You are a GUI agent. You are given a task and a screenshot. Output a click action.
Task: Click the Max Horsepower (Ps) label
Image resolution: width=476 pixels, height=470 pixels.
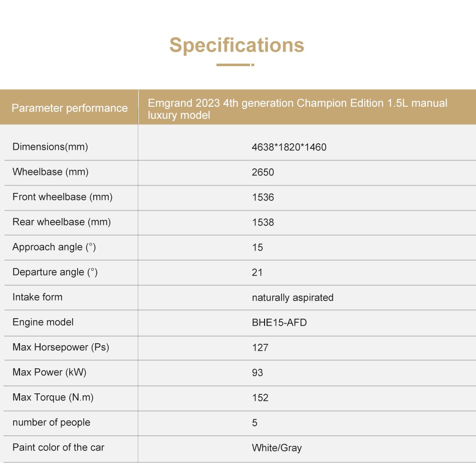(x=61, y=347)
